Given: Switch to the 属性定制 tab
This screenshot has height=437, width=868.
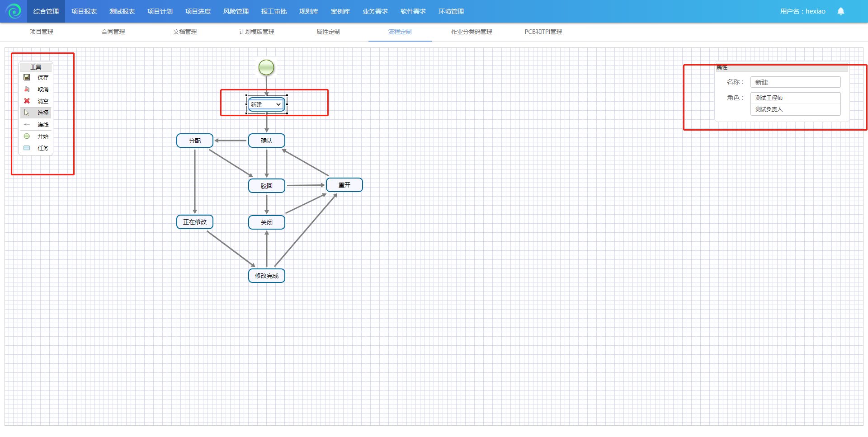Looking at the screenshot, I should [x=328, y=32].
